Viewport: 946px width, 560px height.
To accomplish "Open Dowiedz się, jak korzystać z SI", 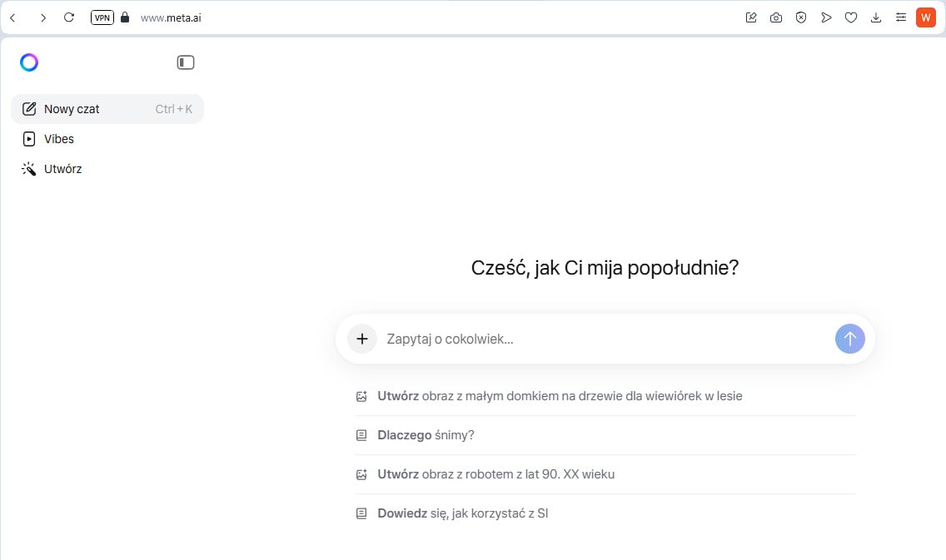I will (x=462, y=513).
